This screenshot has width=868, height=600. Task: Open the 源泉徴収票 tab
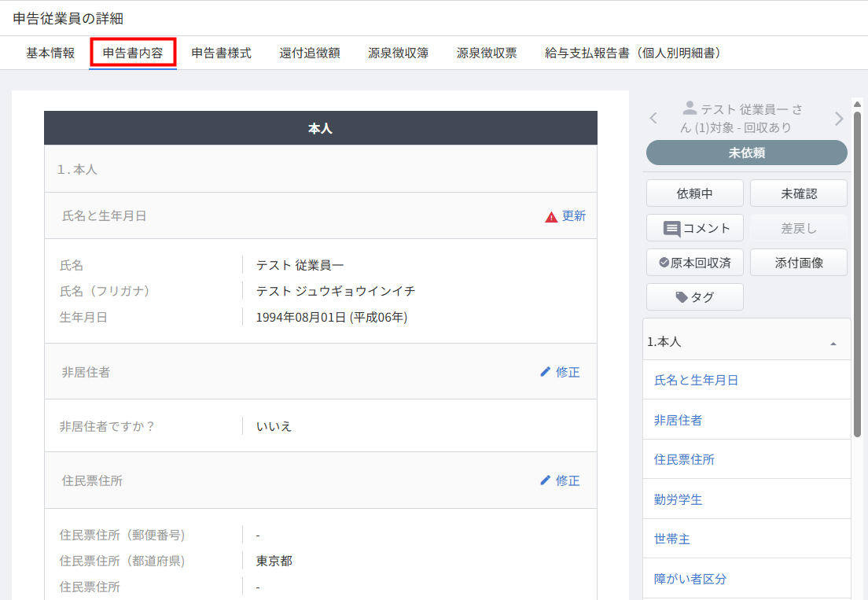point(487,53)
